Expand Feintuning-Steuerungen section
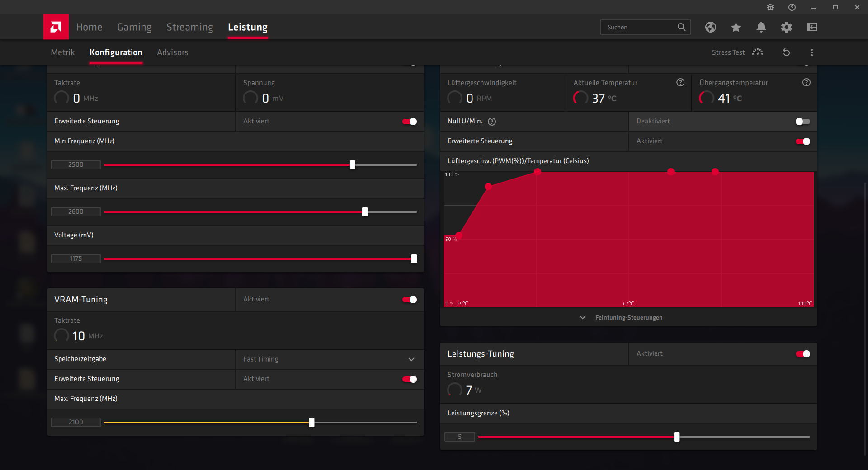This screenshot has width=868, height=470. [x=628, y=318]
